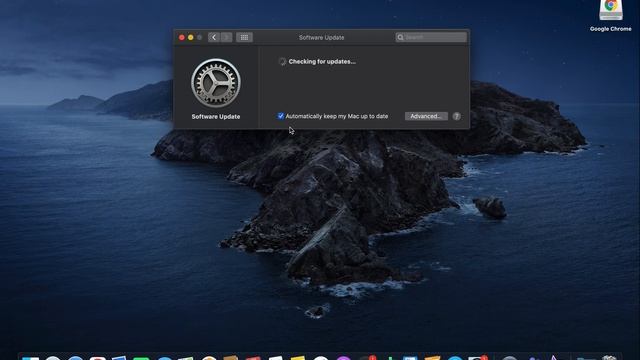Focus the Search field in Software Update
This screenshot has height=360, width=640.
[431, 37]
